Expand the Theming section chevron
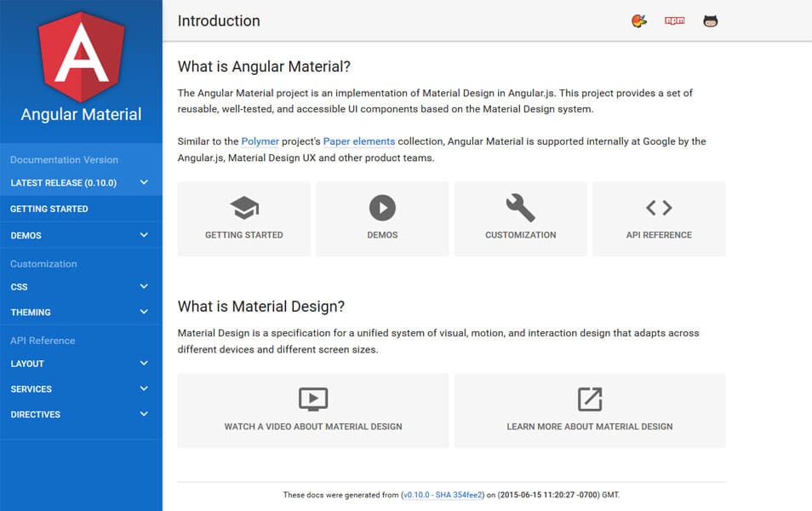Screen dimensions: 812x511 point(144,312)
